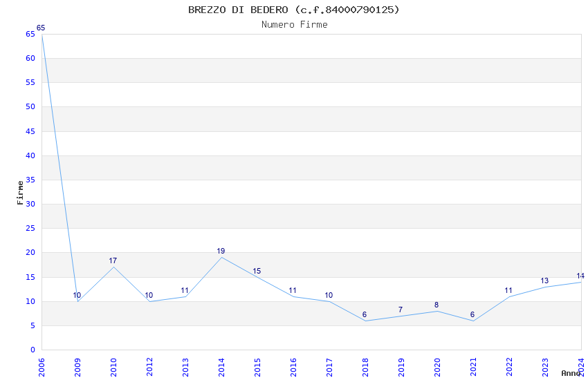Click the x-axis year label 2006
The height and width of the screenshot is (380, 588).
(42, 367)
